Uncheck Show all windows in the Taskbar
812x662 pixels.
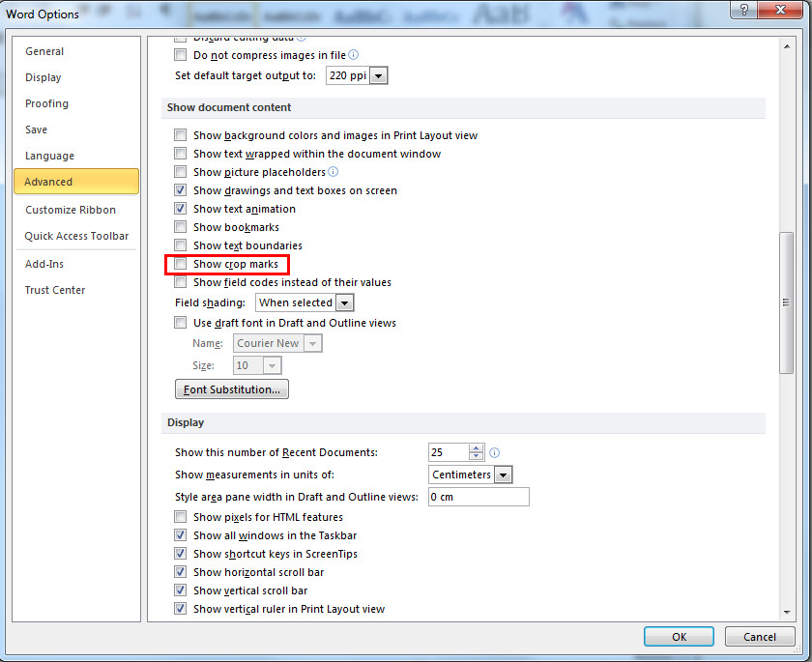click(x=180, y=535)
